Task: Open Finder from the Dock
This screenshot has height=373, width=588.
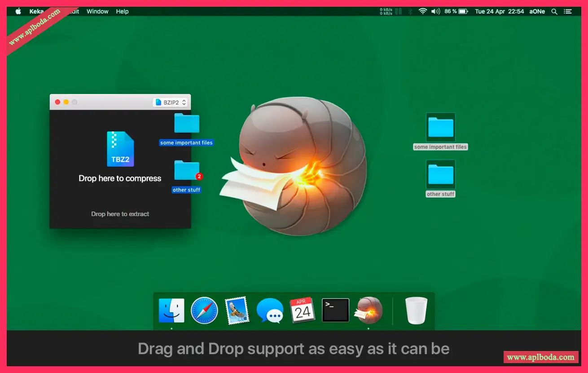Action: [x=171, y=311]
